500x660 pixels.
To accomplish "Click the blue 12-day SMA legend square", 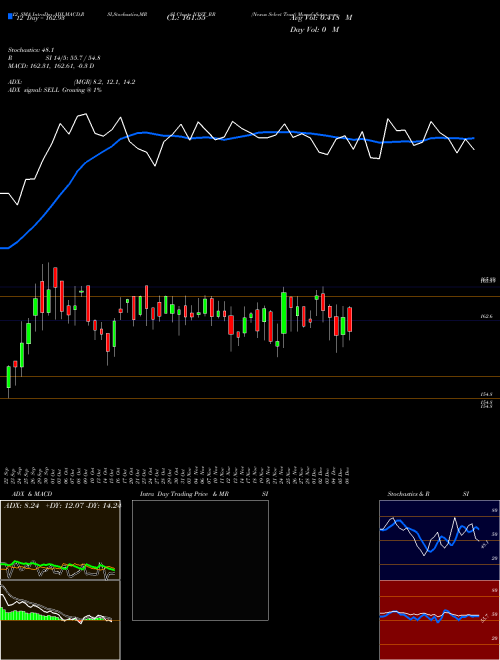I will [x=10, y=16].
